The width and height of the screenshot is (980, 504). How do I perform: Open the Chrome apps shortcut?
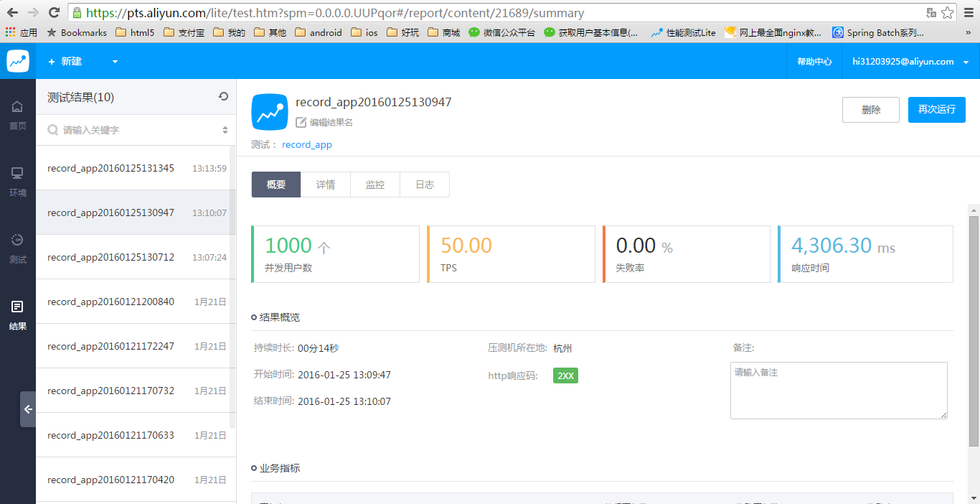pyautogui.click(x=22, y=32)
